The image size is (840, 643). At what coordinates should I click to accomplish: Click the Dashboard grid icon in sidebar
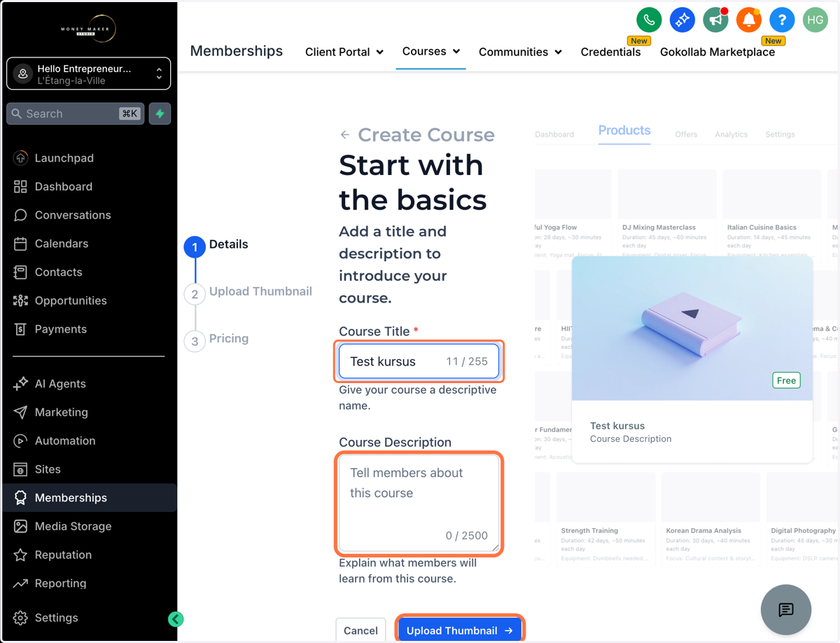pyautogui.click(x=20, y=186)
